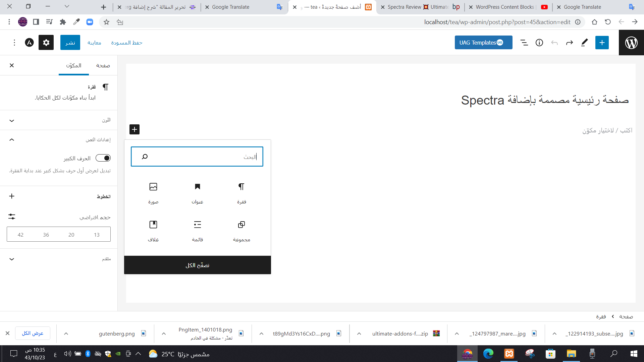Viewport: 644px width, 362px height.
Task: Expand the Advanced (متقدم) panel
Action: tap(59, 259)
